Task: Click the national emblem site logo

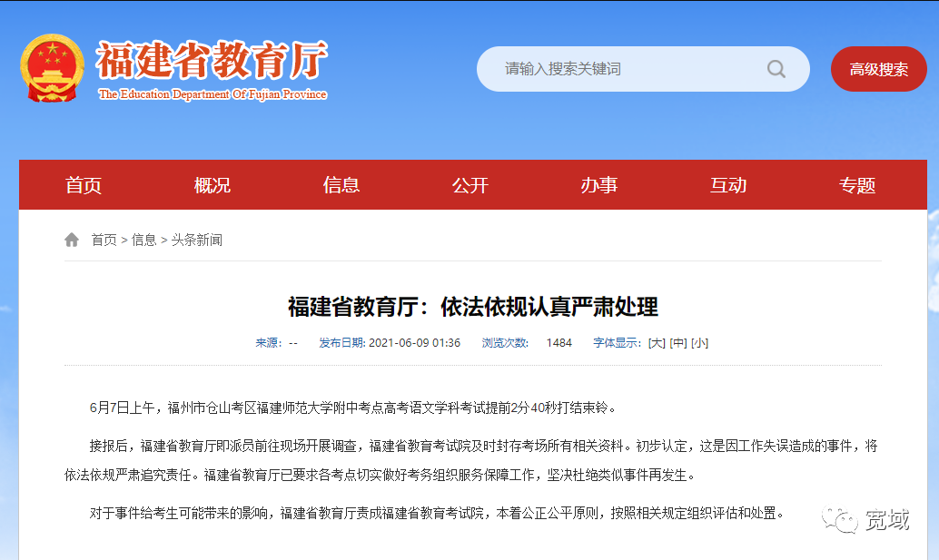Action: [x=52, y=68]
